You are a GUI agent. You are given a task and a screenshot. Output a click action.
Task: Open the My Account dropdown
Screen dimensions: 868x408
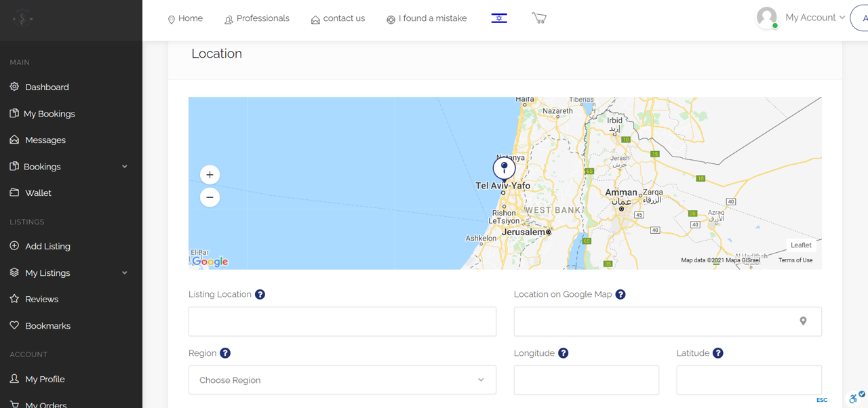point(814,18)
